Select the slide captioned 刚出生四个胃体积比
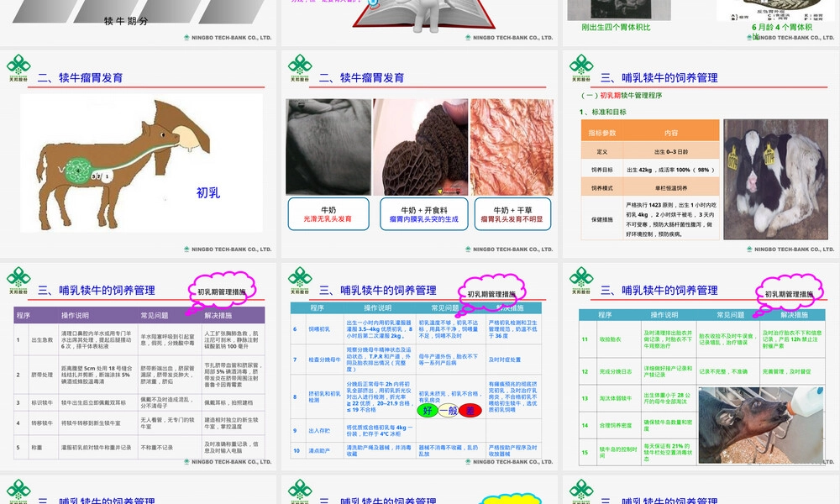840x504 pixels. coord(701,23)
